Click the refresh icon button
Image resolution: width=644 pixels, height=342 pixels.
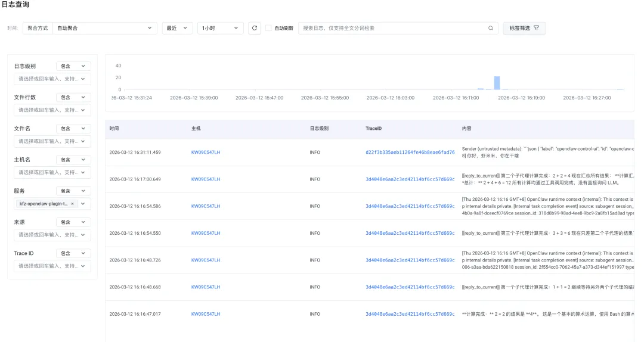tap(254, 28)
